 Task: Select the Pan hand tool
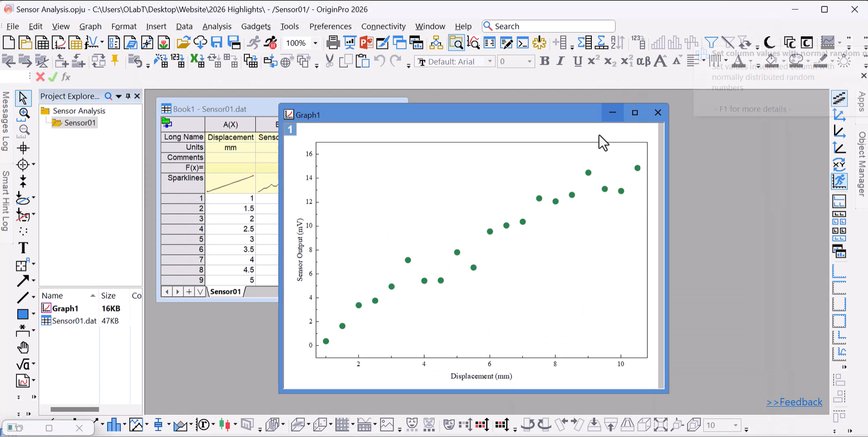pos(23,348)
